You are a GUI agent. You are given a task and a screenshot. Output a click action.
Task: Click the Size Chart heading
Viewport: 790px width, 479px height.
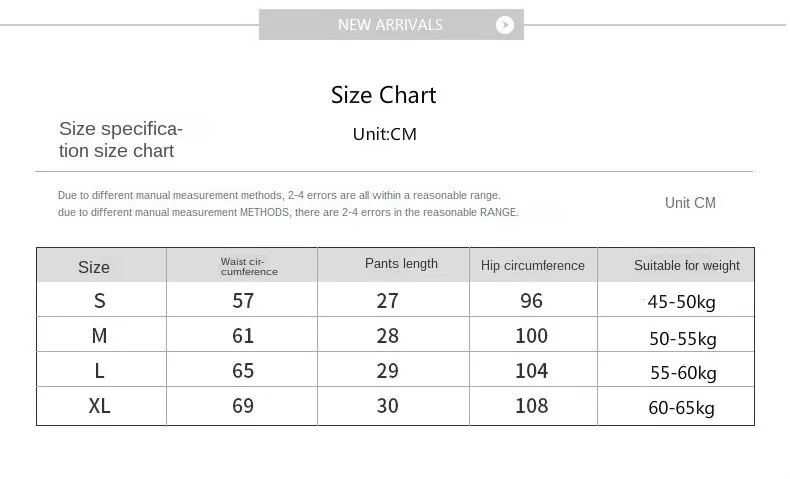[383, 95]
